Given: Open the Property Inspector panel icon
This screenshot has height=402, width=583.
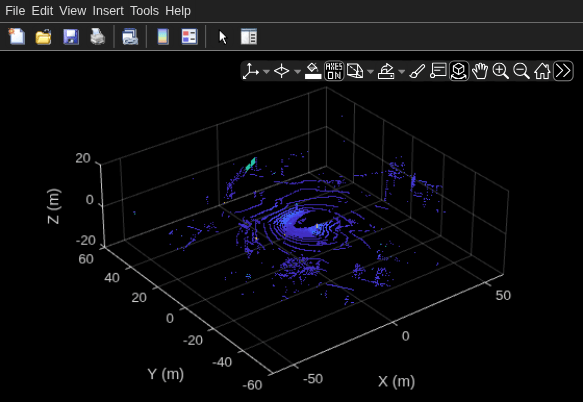Looking at the screenshot, I should [x=249, y=37].
